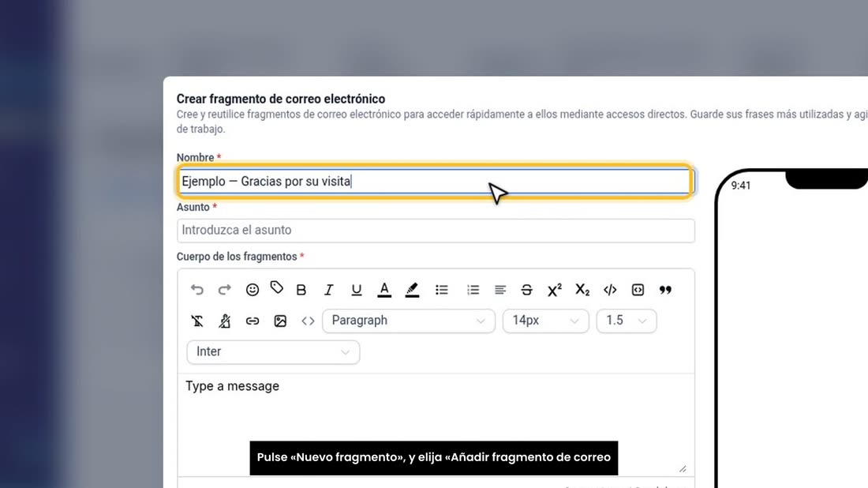Image resolution: width=868 pixels, height=488 pixels.
Task: Open the emoji picker
Action: pyautogui.click(x=253, y=290)
